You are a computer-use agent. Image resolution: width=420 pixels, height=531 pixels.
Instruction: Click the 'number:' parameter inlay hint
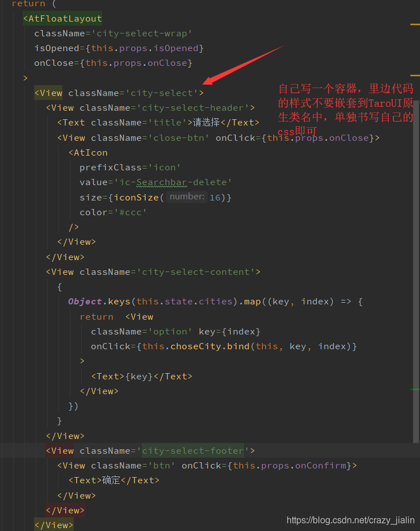point(187,196)
